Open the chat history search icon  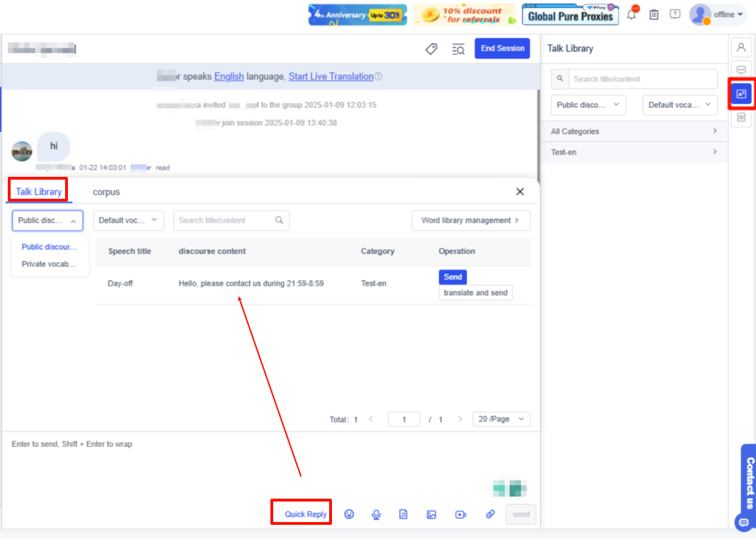click(458, 49)
